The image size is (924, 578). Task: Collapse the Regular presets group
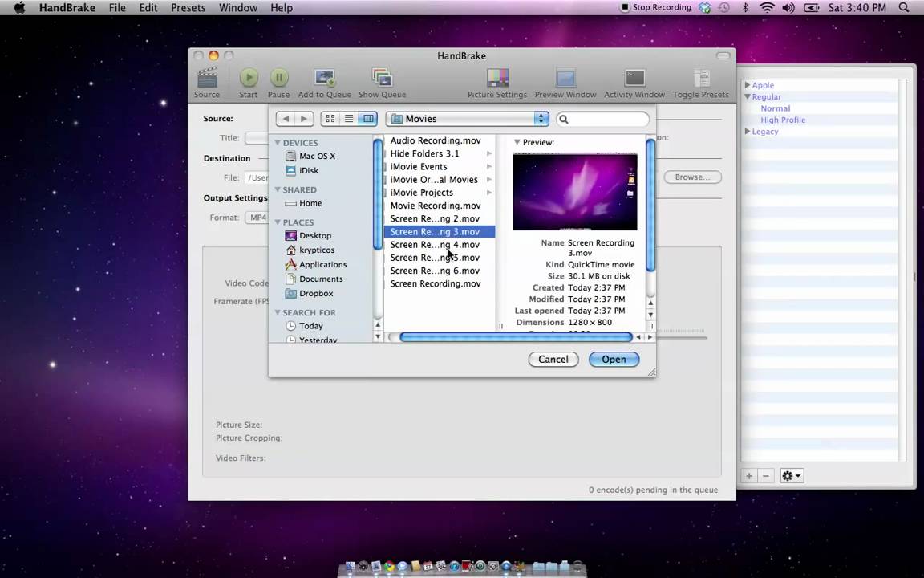pos(748,96)
